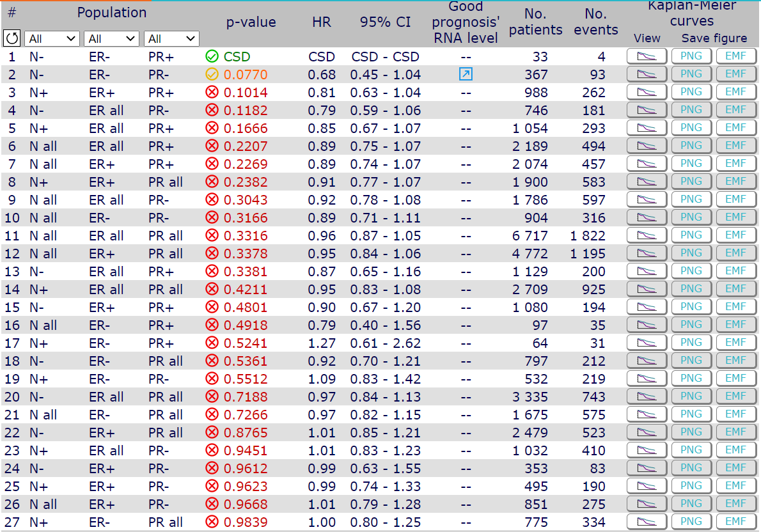761x532 pixels.
Task: Save row 20 figure as PNG
Action: point(691,396)
